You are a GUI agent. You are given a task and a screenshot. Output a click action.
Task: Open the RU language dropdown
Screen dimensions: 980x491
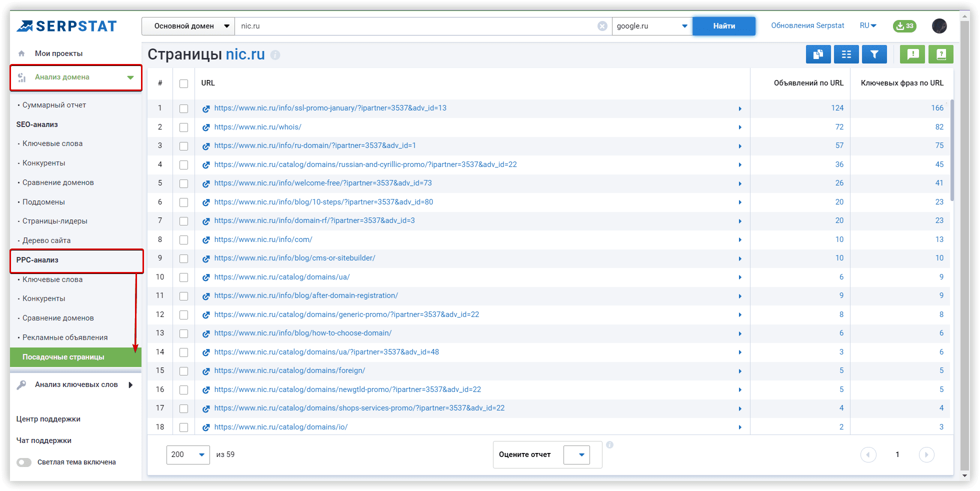868,25
